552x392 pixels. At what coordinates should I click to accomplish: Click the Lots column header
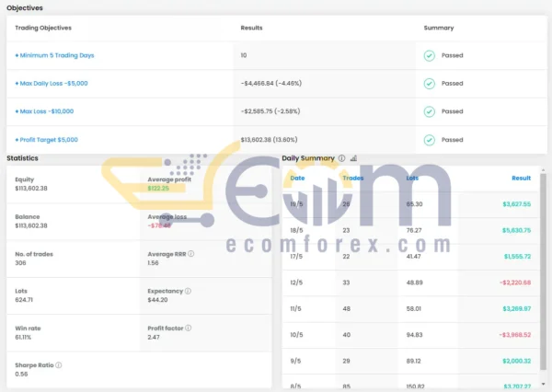pos(412,178)
